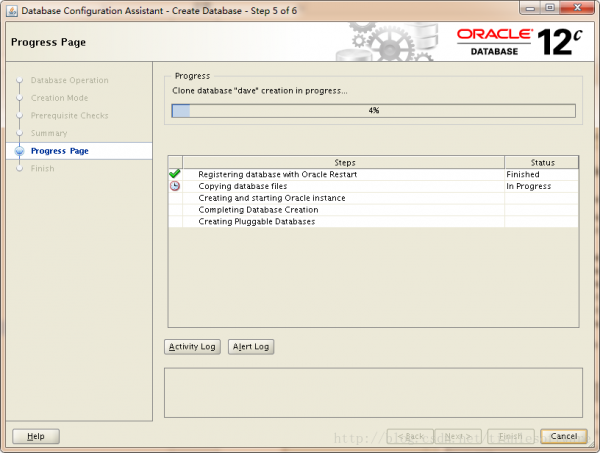Select Progress Page step in sidebar

click(x=60, y=151)
